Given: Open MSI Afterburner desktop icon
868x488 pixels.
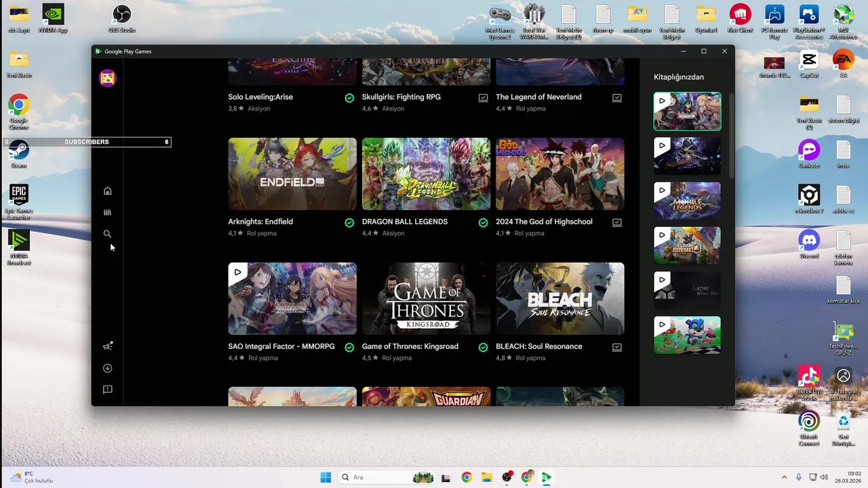Looking at the screenshot, I should (843, 22).
